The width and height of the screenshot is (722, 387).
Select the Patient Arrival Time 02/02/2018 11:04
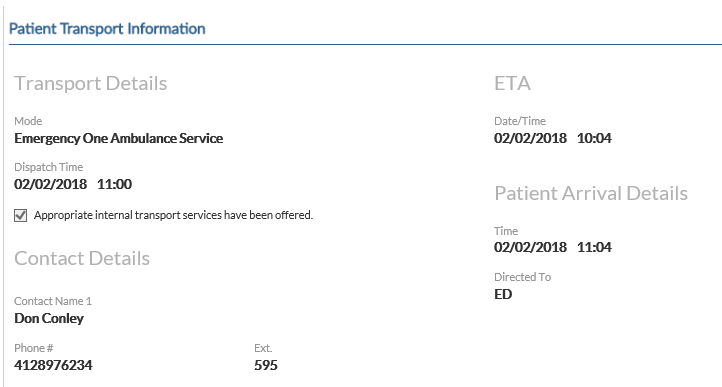point(553,247)
